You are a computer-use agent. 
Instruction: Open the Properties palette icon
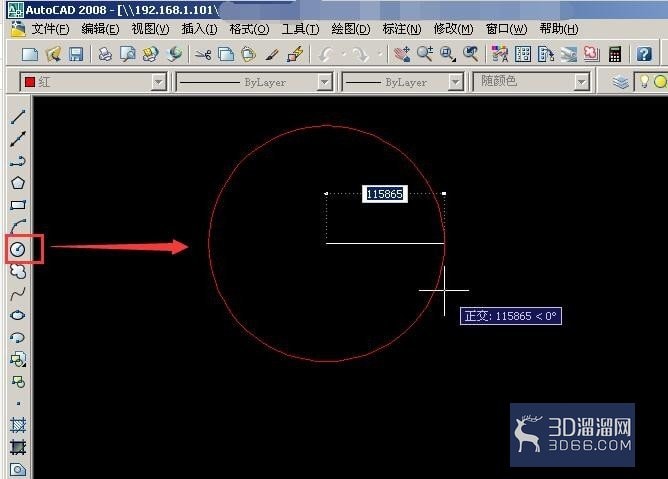[x=500, y=54]
